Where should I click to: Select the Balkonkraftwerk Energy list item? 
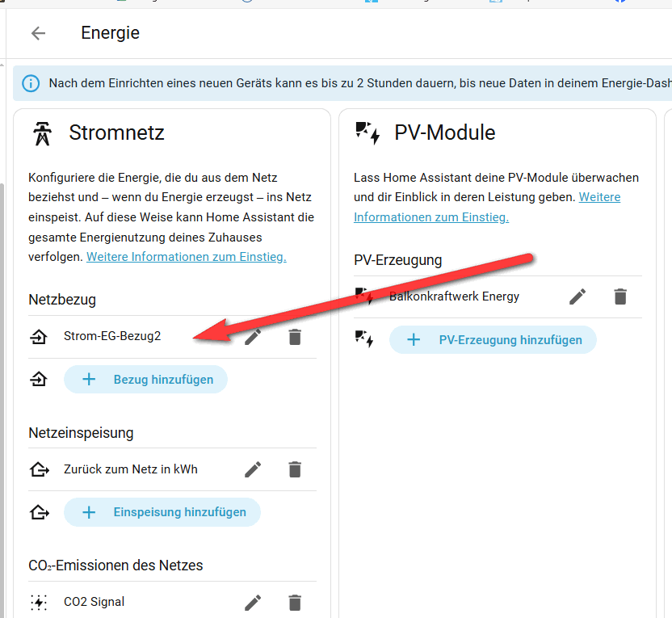click(x=454, y=296)
